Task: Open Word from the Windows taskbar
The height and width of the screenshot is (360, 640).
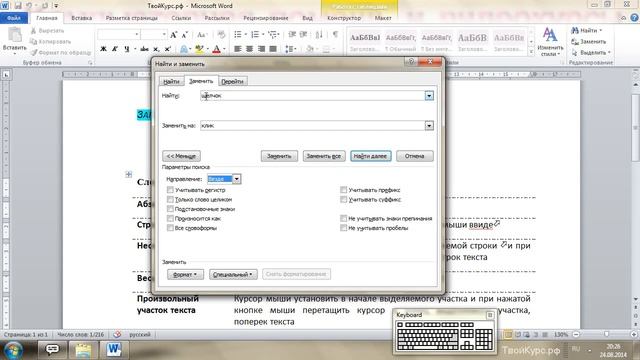Action: 114,350
